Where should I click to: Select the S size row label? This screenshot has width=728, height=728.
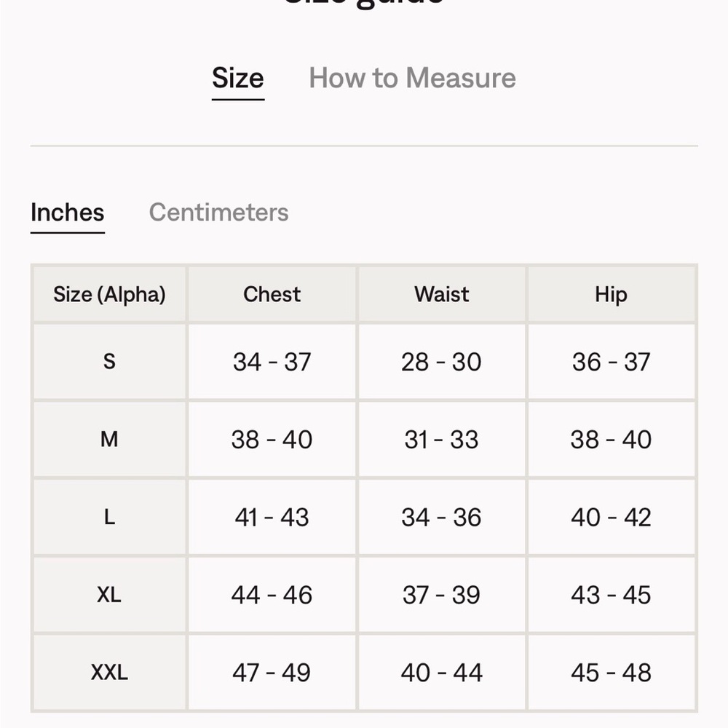coord(110,362)
